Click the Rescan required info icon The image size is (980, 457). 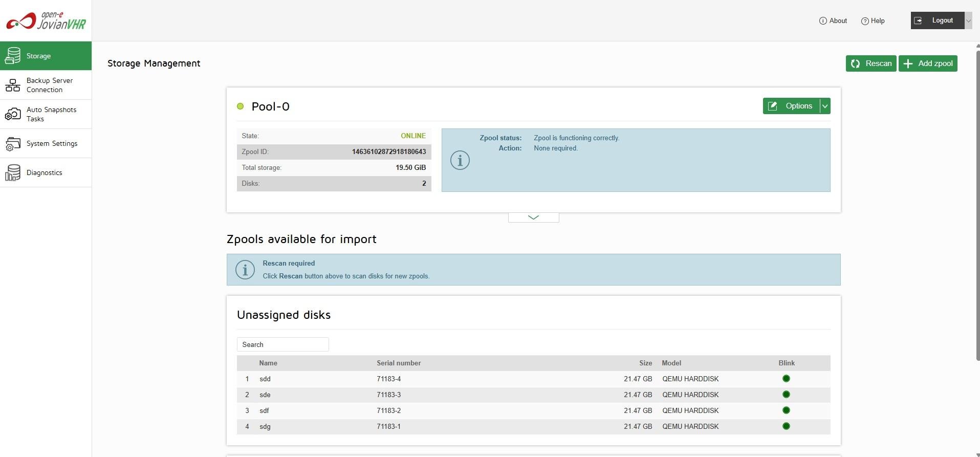tap(245, 270)
